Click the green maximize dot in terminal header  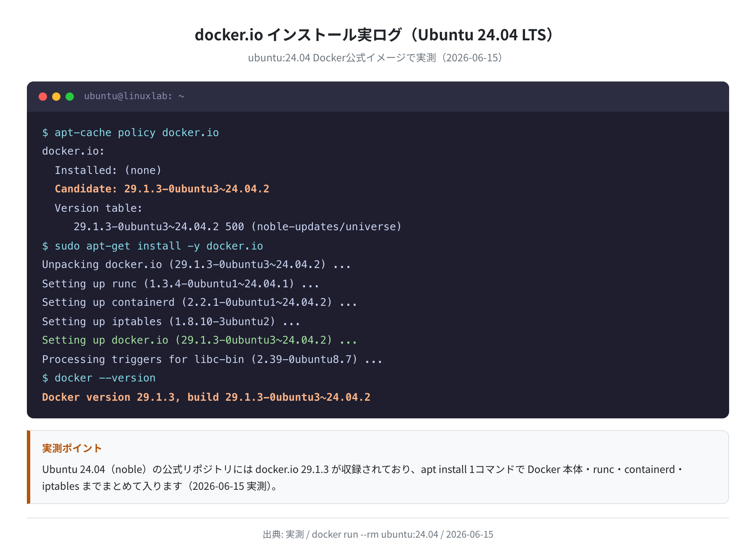click(x=70, y=97)
